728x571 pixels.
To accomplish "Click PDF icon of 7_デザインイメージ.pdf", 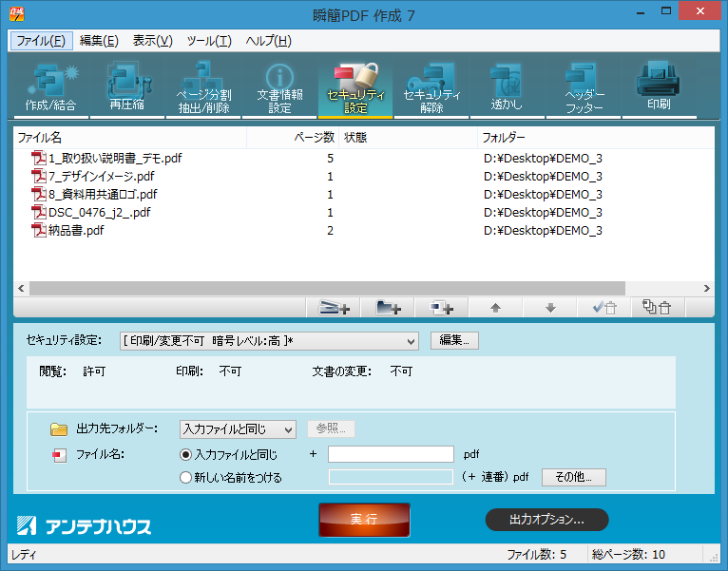I will (x=39, y=176).
